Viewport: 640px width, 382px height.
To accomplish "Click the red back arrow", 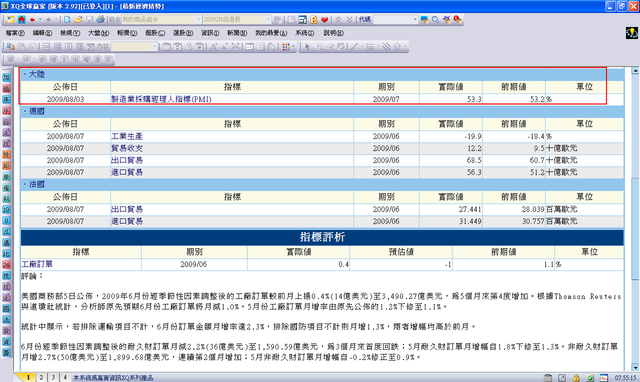I will point(32,19).
